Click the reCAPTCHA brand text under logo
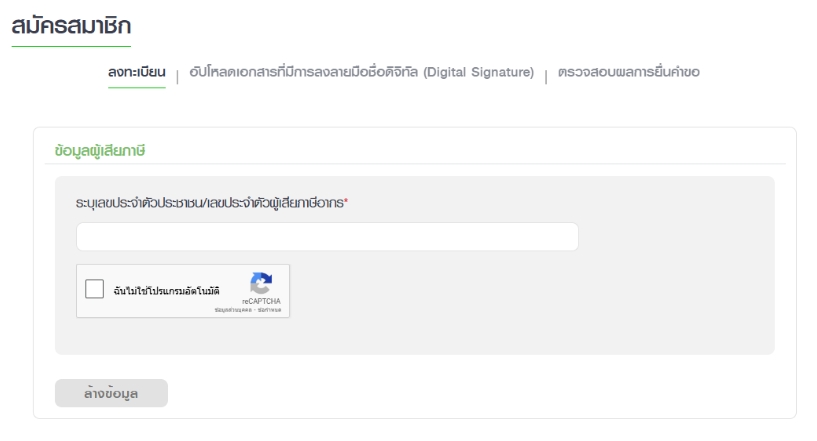The width and height of the screenshot is (817, 441). [261, 300]
